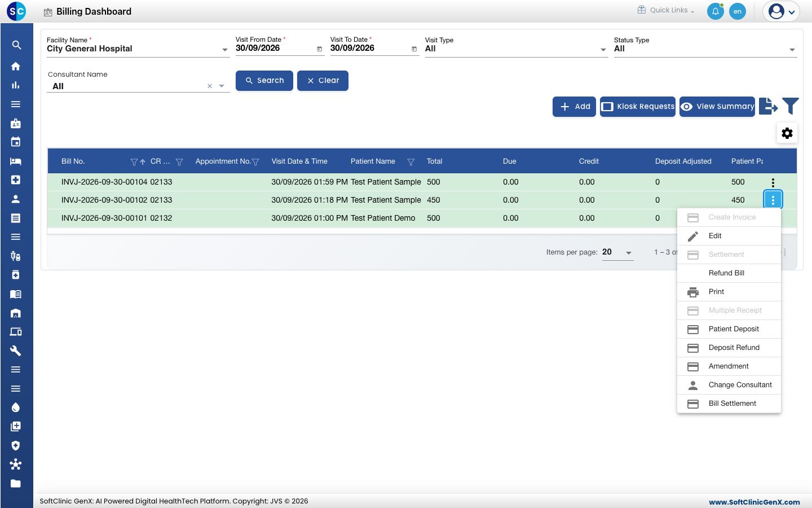
Task: Open the open-book icon in sidebar
Action: [16, 294]
